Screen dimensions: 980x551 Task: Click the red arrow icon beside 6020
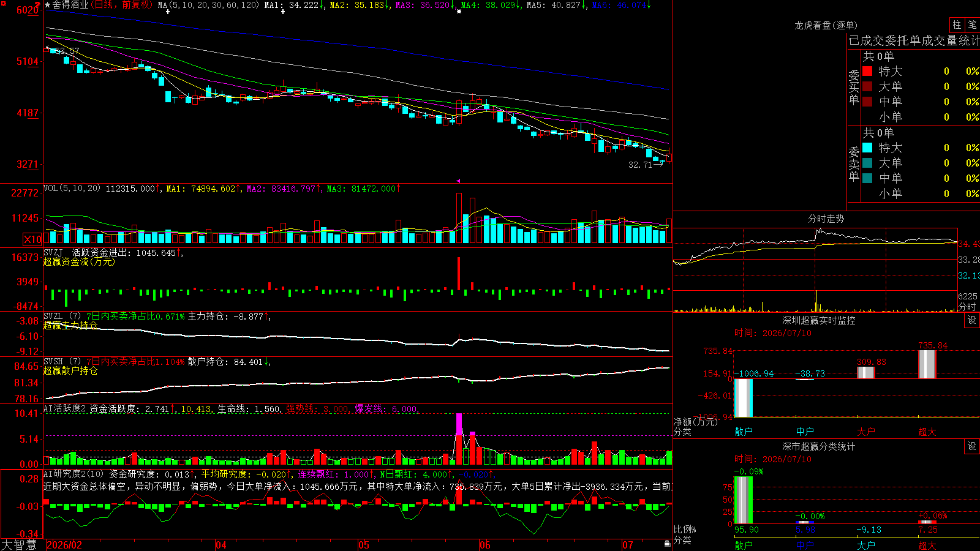tap(38, 5)
